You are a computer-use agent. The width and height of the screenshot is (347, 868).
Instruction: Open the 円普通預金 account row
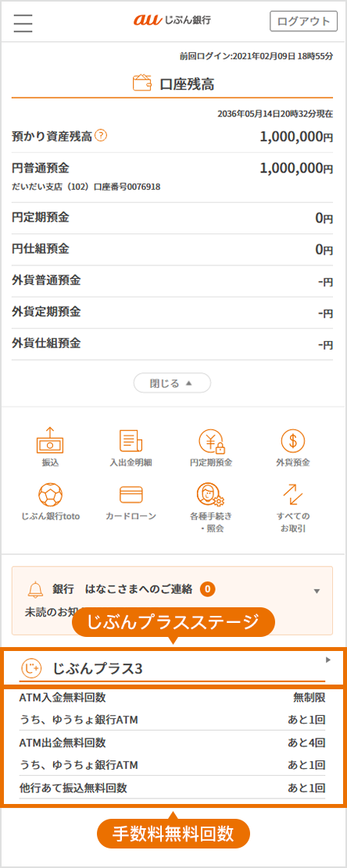pos(172,177)
